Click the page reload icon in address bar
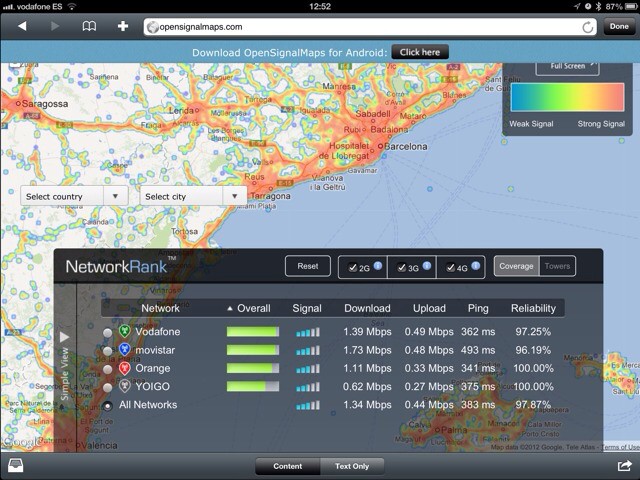Image resolution: width=640 pixels, height=480 pixels. [587, 27]
